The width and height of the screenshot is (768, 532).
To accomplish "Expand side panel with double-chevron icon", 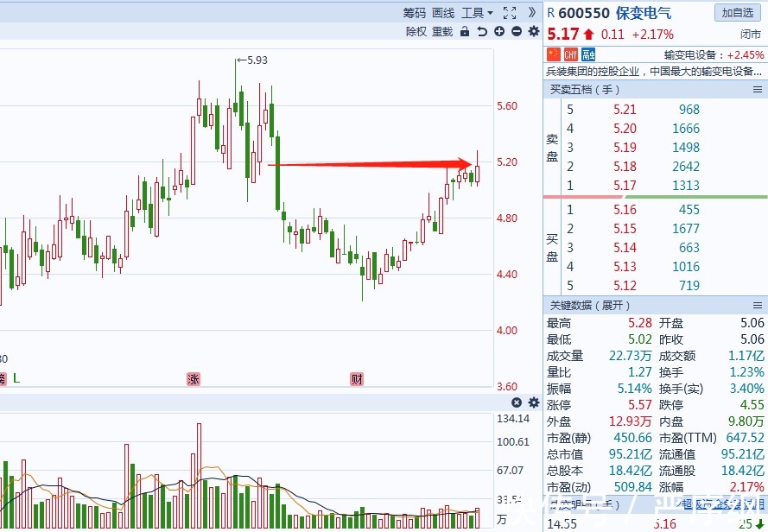I will (x=532, y=12).
